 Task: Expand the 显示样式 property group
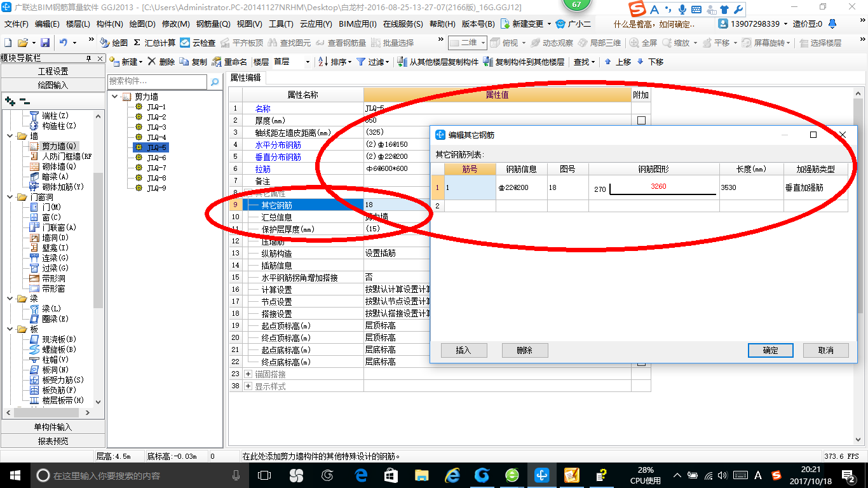tap(248, 386)
